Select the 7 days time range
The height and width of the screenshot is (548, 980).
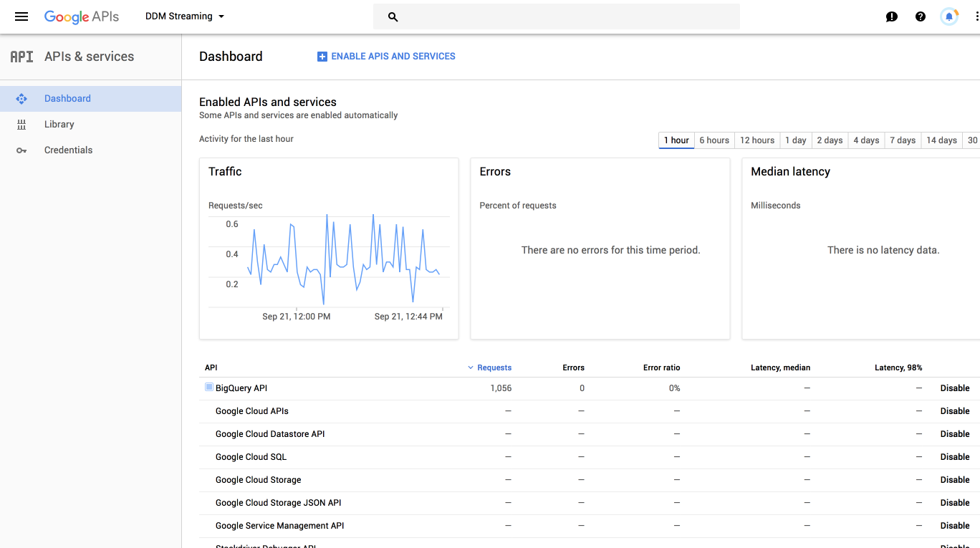[x=903, y=140]
